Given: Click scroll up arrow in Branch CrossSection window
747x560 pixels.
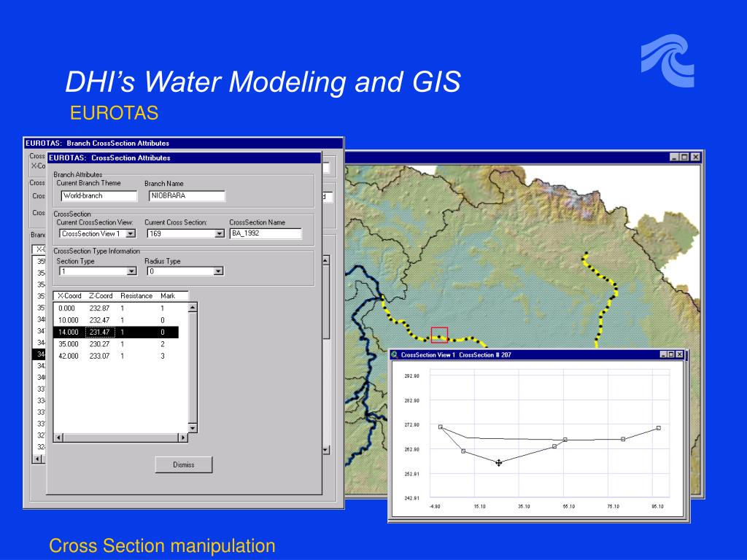Looking at the screenshot, I should point(326,260).
